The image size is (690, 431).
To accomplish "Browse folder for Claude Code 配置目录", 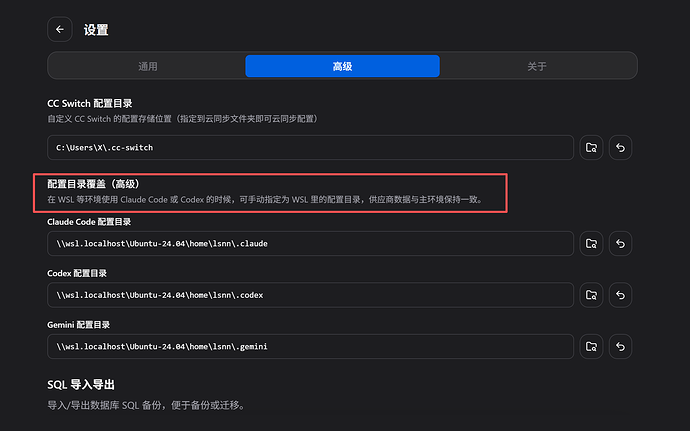I will tap(591, 243).
